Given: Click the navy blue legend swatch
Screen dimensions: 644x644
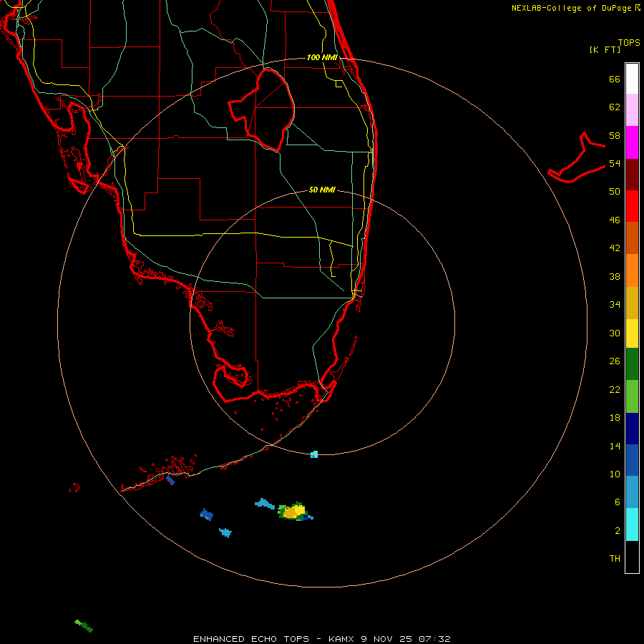Looking at the screenshot, I should coord(632,429).
